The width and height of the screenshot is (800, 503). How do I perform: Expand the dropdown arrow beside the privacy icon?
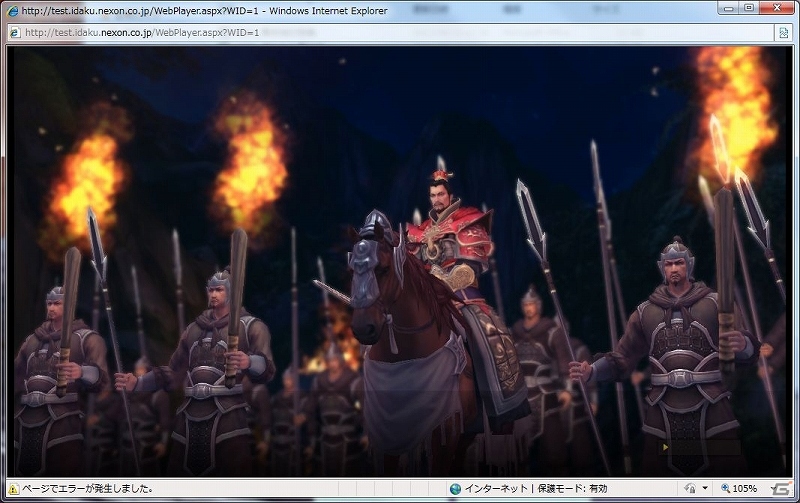coord(705,489)
